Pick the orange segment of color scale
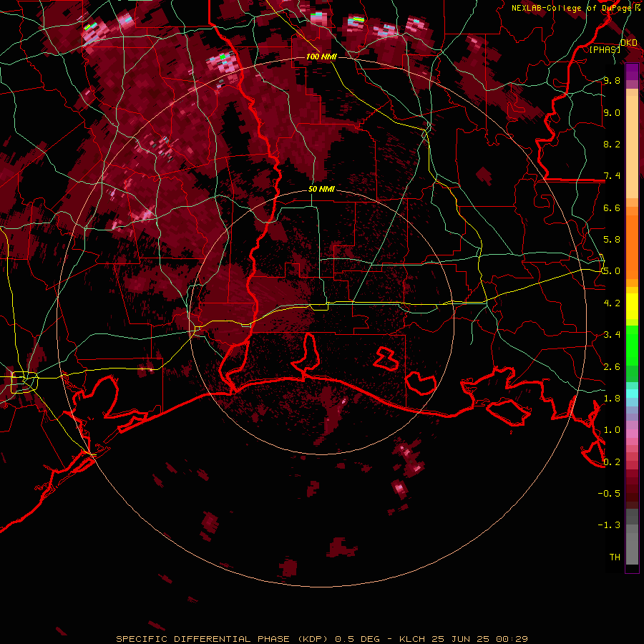644x644 pixels. click(632, 246)
